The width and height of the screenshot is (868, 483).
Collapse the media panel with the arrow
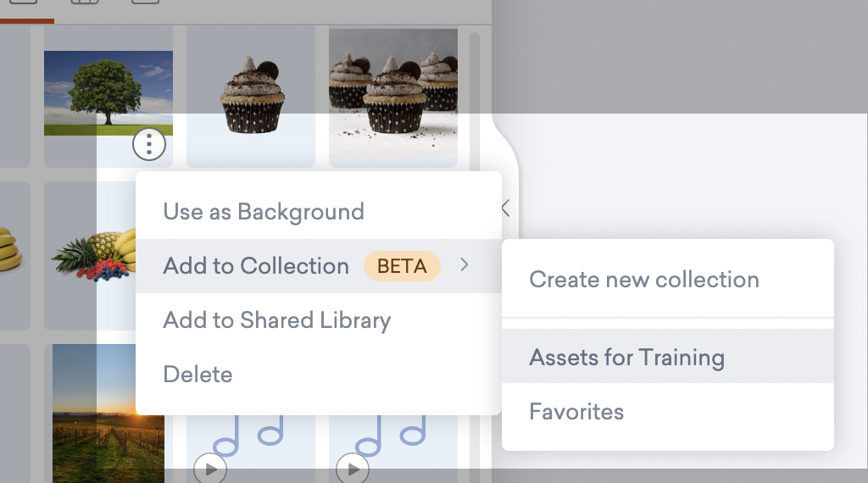coord(505,208)
